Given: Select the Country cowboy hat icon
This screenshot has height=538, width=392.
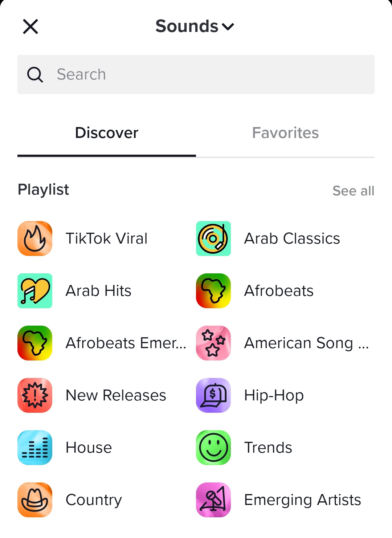Looking at the screenshot, I should click(x=35, y=500).
